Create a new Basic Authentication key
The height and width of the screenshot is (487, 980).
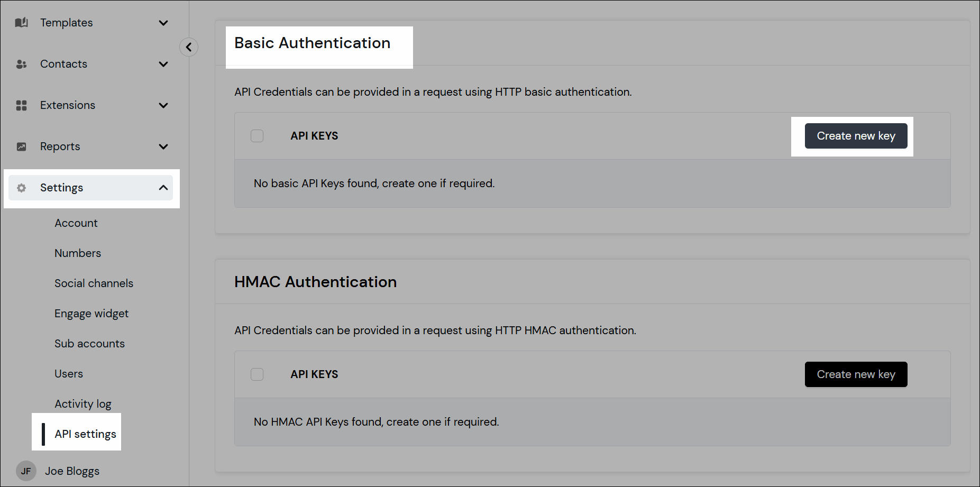coord(855,135)
